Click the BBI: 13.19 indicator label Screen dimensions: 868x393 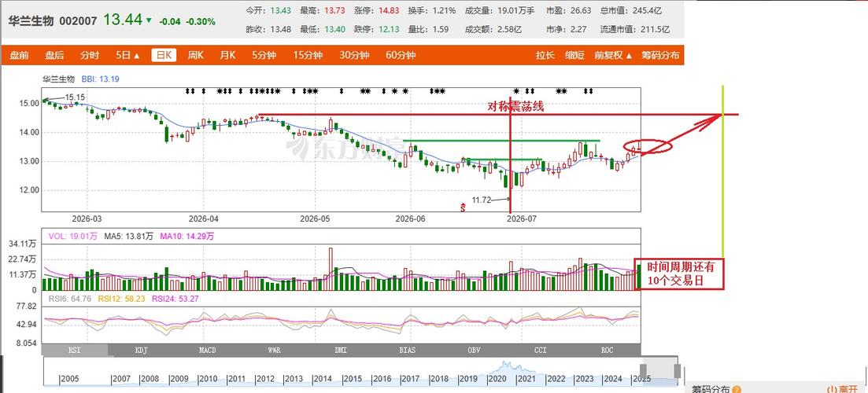[x=100, y=79]
